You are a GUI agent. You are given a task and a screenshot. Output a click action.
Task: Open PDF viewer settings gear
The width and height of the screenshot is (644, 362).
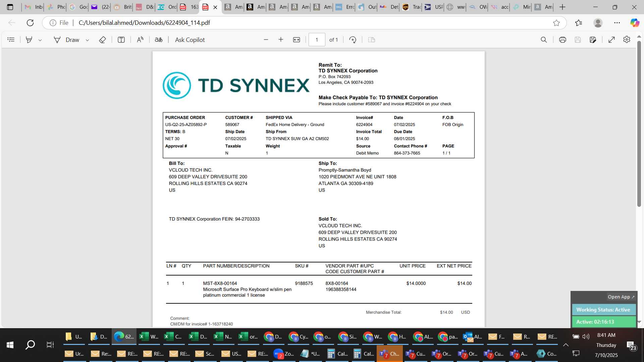pos(627,40)
